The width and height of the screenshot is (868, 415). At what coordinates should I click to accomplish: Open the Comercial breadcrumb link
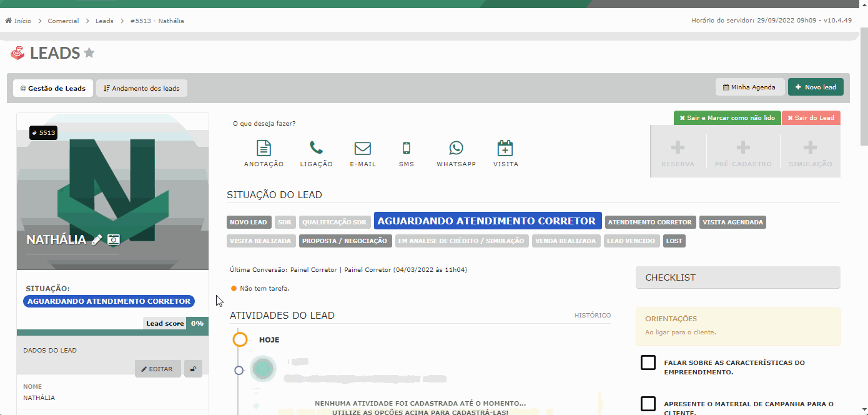[63, 21]
